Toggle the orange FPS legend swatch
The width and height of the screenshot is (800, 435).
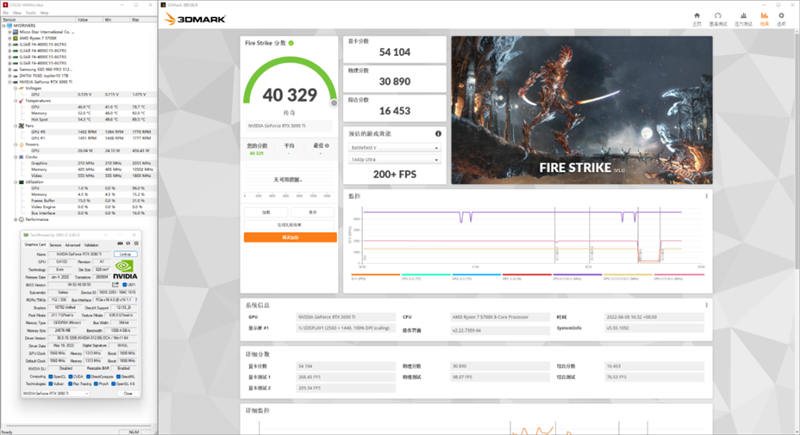pos(376,274)
